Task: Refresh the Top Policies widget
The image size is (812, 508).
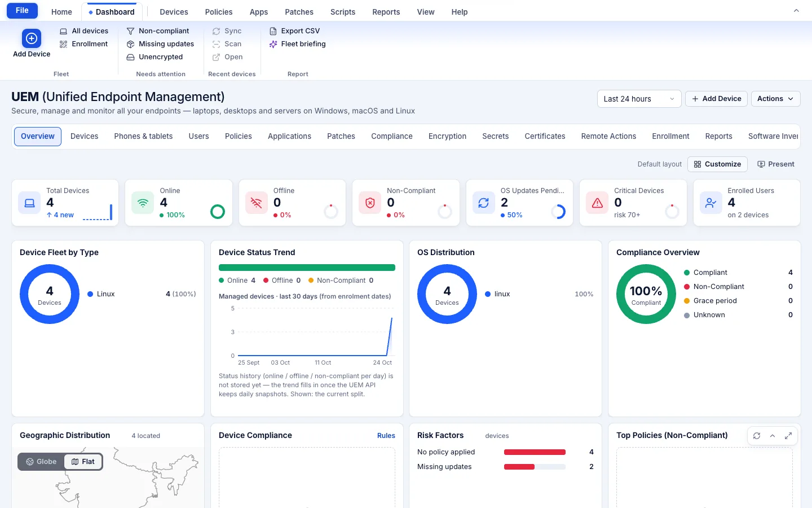Action: coord(757,436)
